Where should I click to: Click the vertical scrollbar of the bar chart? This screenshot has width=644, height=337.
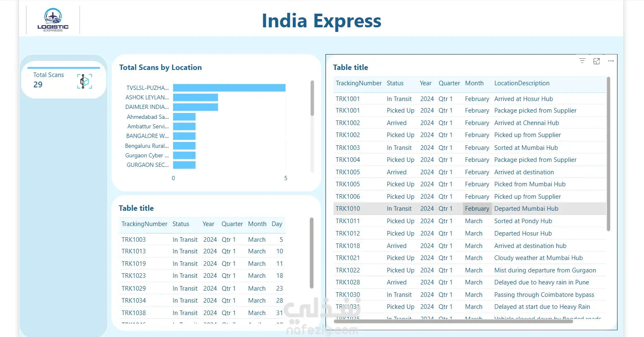pyautogui.click(x=312, y=98)
